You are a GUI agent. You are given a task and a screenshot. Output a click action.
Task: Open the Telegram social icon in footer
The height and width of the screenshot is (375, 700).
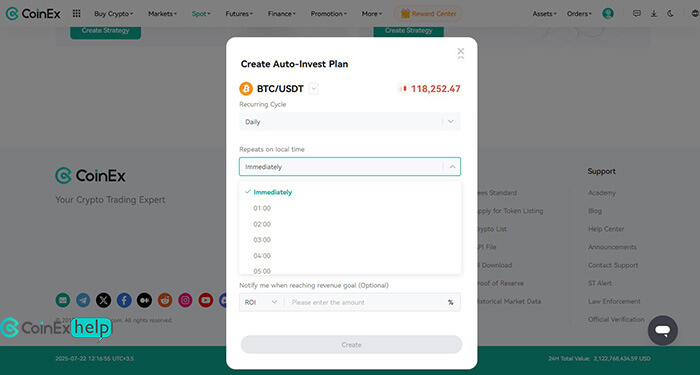(83, 300)
